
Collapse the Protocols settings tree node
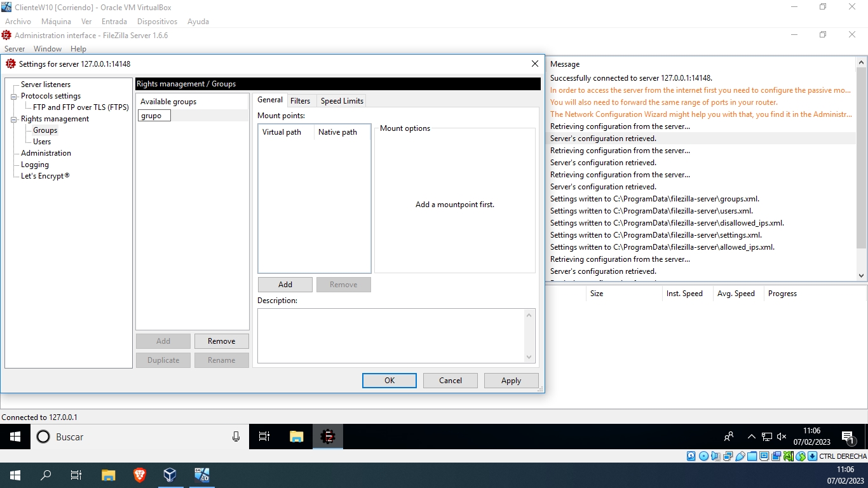tap(15, 97)
